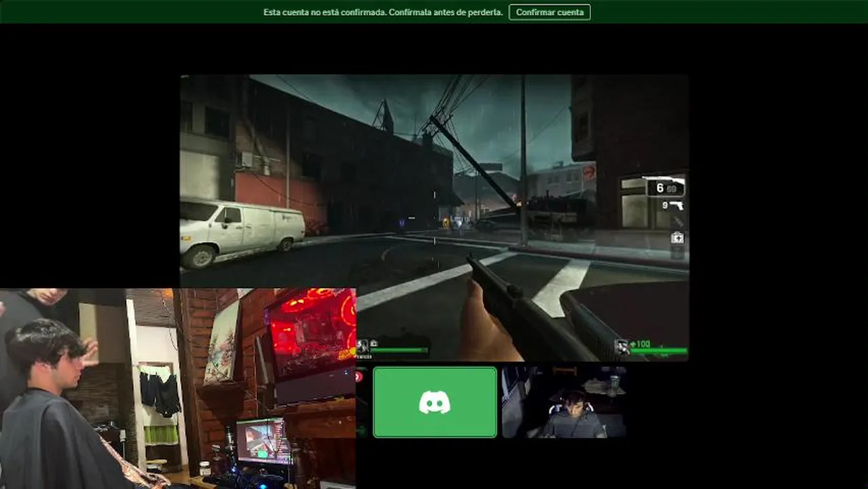Click the pistol secondary weapon icon in HUD

676,205
